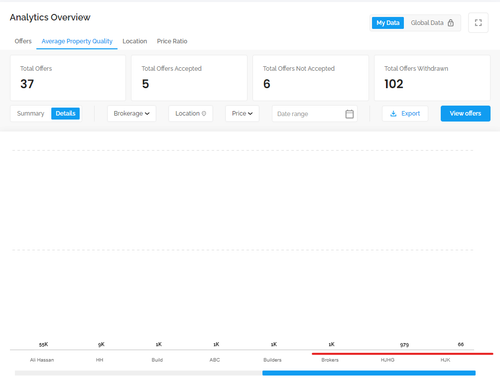Image resolution: width=500 pixels, height=385 pixels.
Task: Go to the Location tab
Action: click(135, 41)
